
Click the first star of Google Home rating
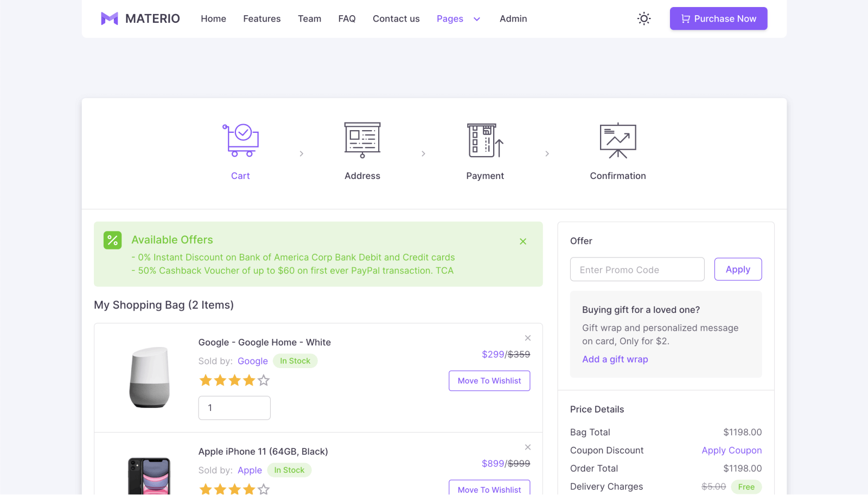click(206, 380)
